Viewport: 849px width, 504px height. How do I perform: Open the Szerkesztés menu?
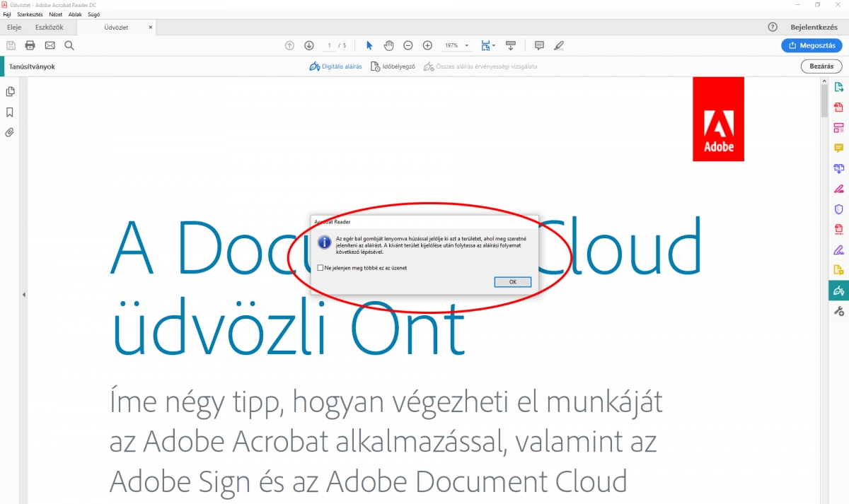coord(30,14)
